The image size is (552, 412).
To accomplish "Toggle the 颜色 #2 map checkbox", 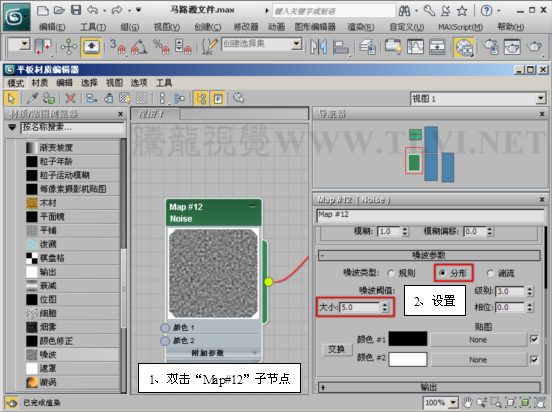I will tap(534, 360).
